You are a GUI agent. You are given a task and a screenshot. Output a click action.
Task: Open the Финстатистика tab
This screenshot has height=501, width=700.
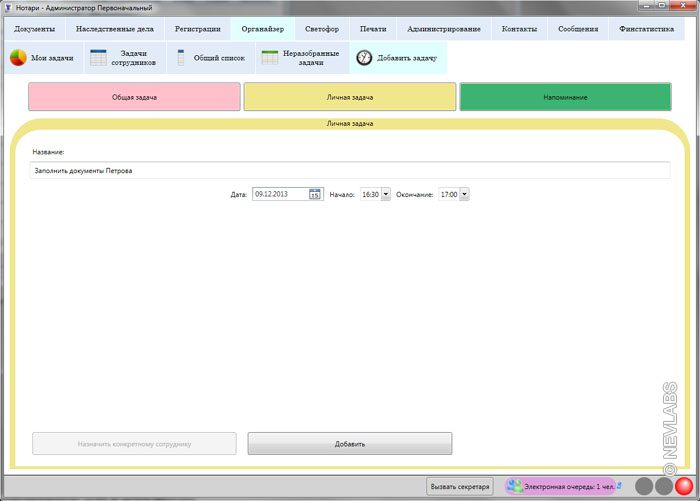[646, 29]
